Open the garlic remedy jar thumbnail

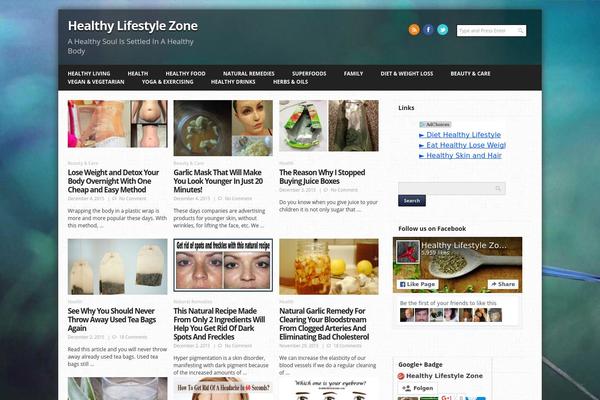(x=329, y=267)
